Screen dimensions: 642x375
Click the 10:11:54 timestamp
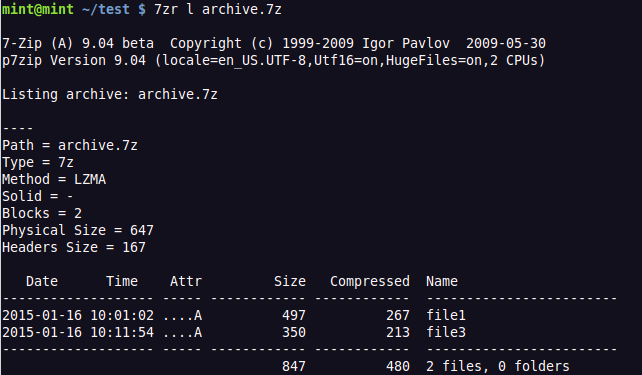point(122,332)
